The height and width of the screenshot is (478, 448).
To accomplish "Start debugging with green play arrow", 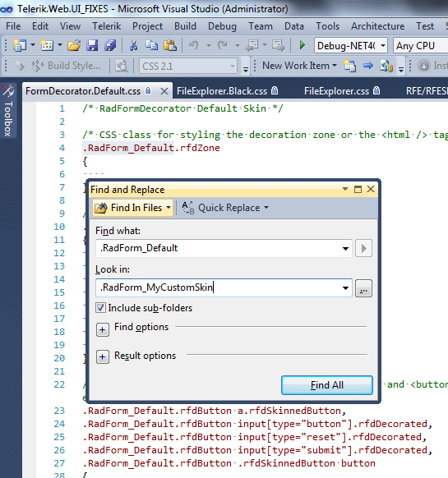I will (x=303, y=45).
